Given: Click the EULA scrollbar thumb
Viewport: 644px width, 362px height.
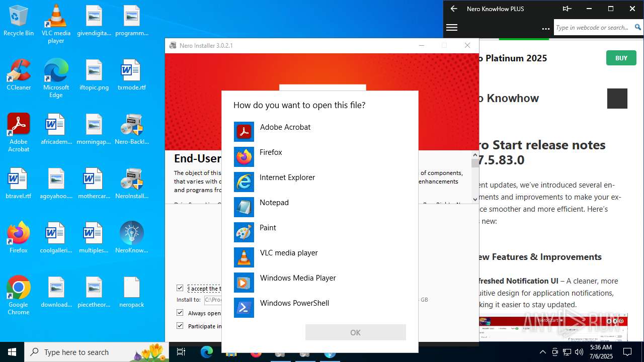Looking at the screenshot, I should point(475,163).
